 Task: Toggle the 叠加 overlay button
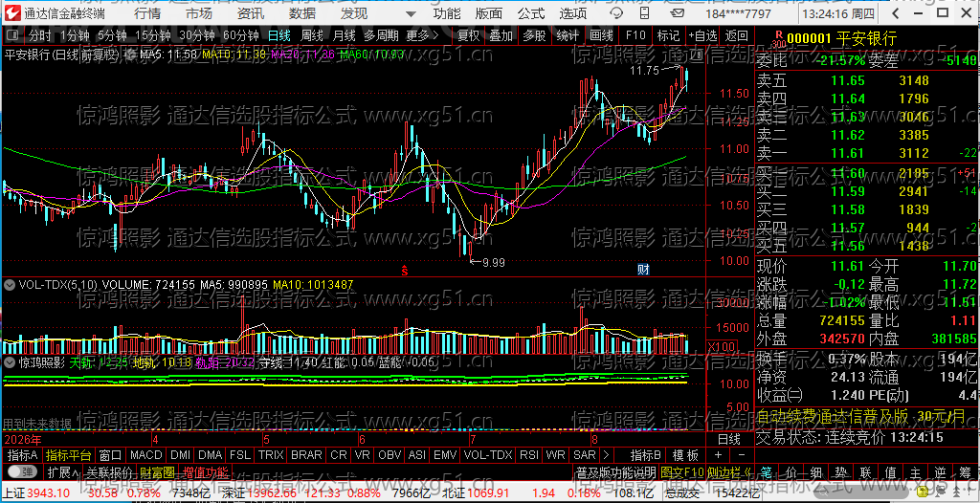pyautogui.click(x=501, y=35)
